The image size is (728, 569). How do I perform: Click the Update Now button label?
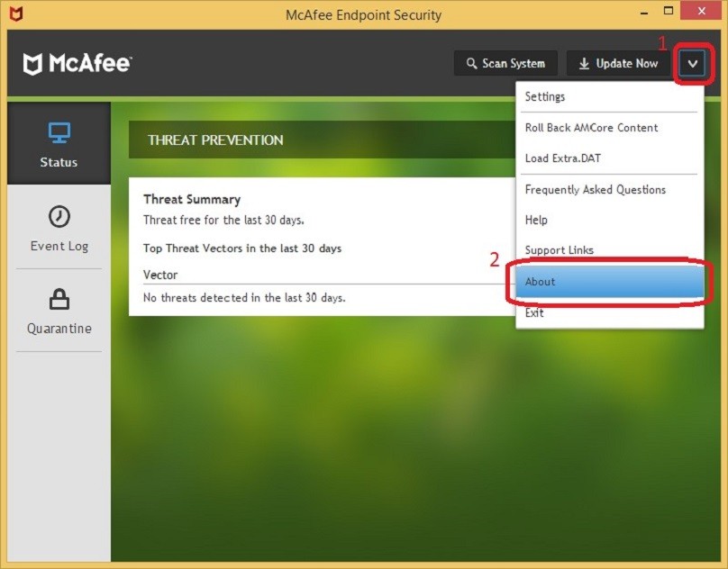(627, 64)
